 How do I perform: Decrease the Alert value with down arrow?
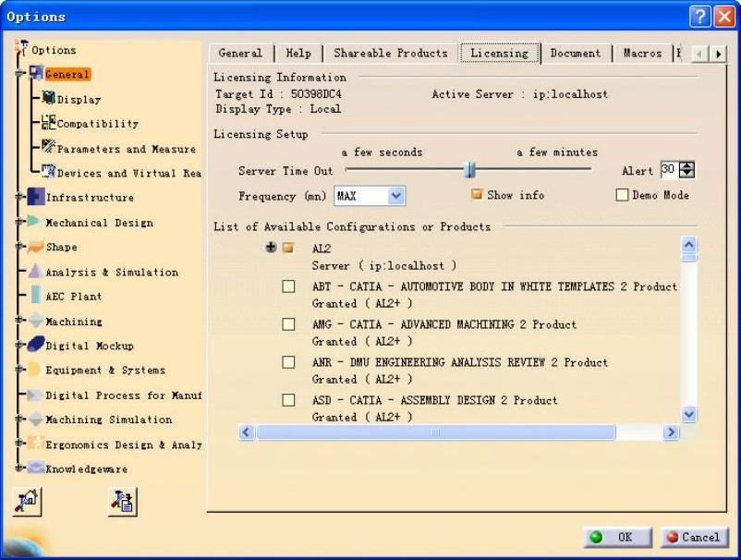tap(686, 174)
